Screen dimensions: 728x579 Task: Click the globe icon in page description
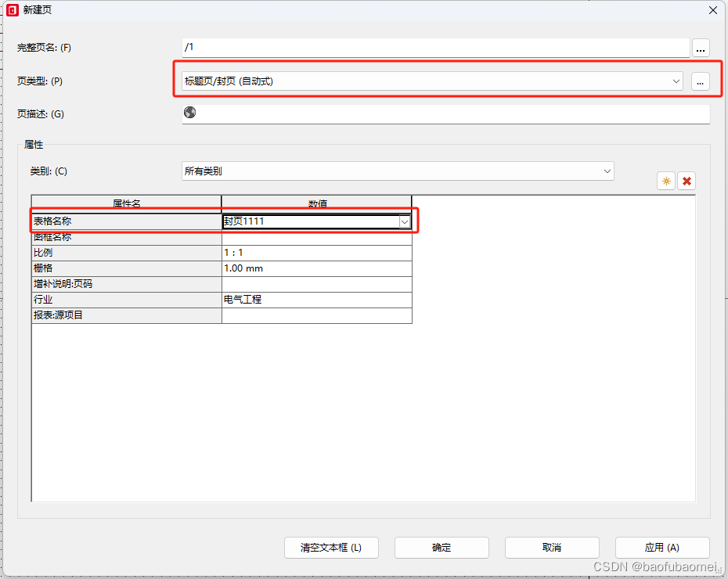(x=189, y=113)
